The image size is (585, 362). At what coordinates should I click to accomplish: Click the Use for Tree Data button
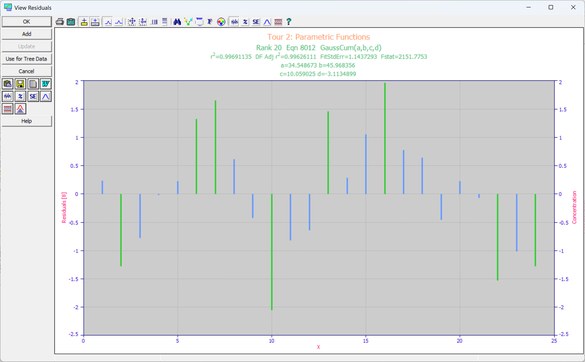coord(26,59)
